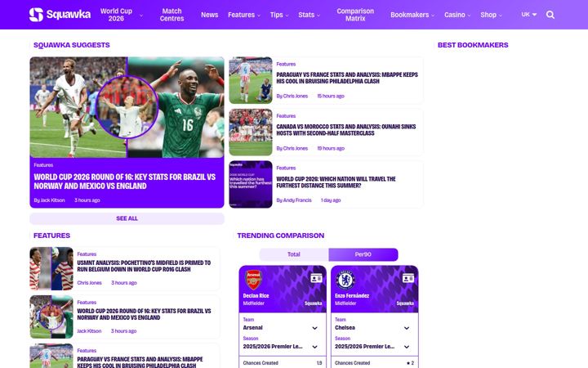
Task: Open article on furthest travel distance
Action: coord(336,182)
